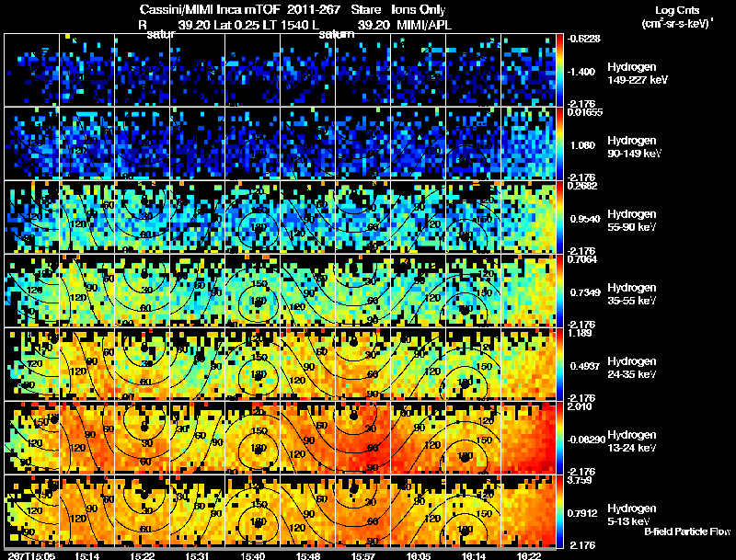Click the Hydrogen 55-90 keV color scale bar
This screenshot has height=560, width=736.
tap(559, 217)
